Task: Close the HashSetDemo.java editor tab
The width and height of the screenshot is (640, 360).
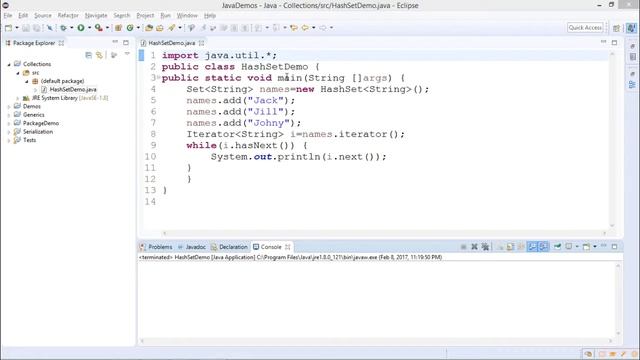Action: pyautogui.click(x=202, y=43)
